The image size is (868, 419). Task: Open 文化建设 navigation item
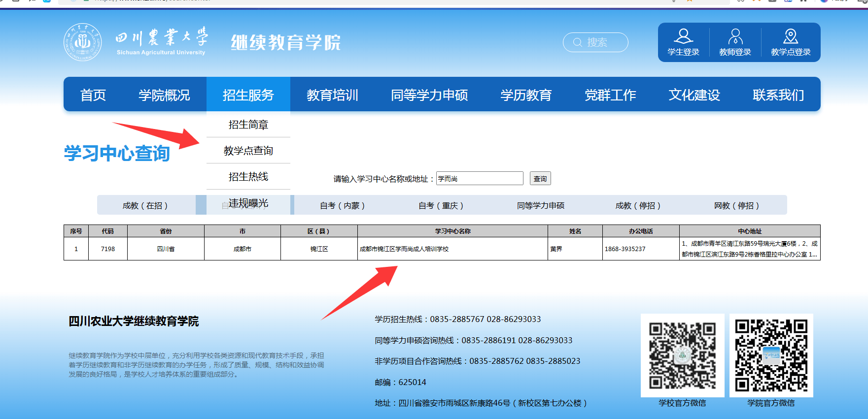pos(694,95)
